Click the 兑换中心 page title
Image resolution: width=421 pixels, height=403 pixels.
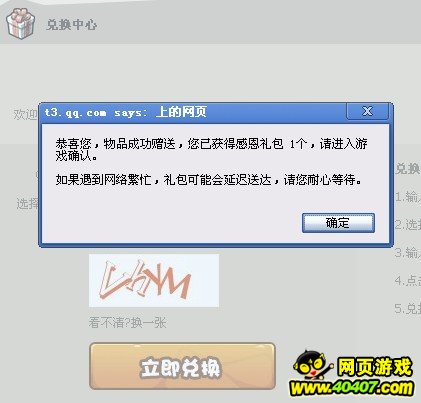[x=72, y=25]
